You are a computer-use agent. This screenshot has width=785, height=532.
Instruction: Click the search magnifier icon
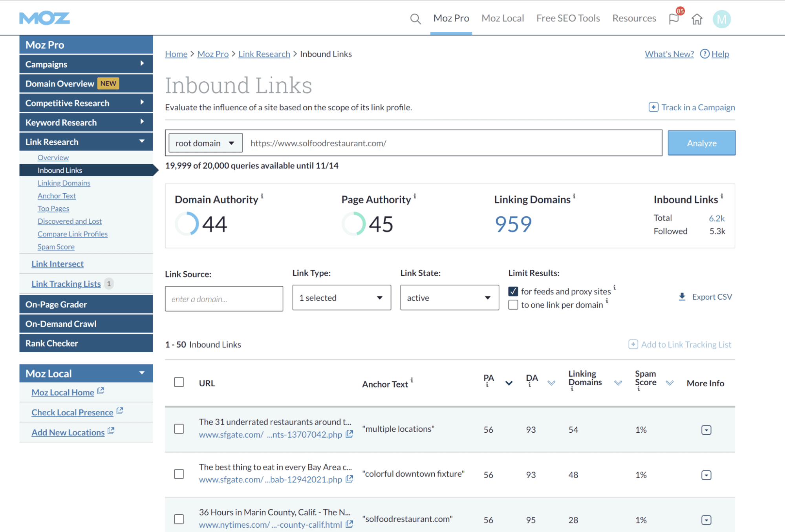(x=415, y=19)
